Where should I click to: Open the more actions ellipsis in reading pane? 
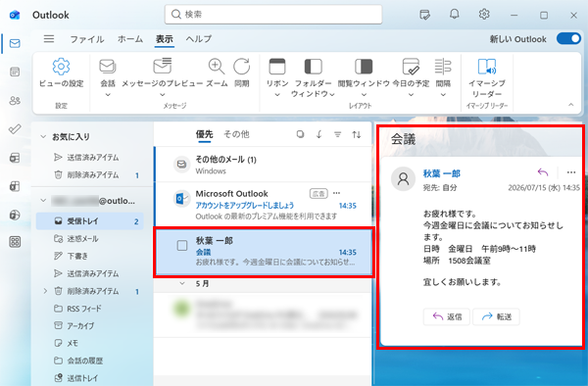(x=571, y=172)
